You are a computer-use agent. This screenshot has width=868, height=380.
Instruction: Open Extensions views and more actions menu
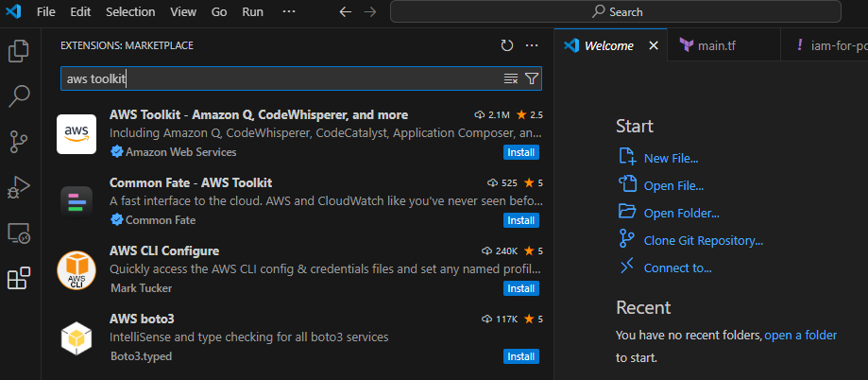pyautogui.click(x=532, y=45)
